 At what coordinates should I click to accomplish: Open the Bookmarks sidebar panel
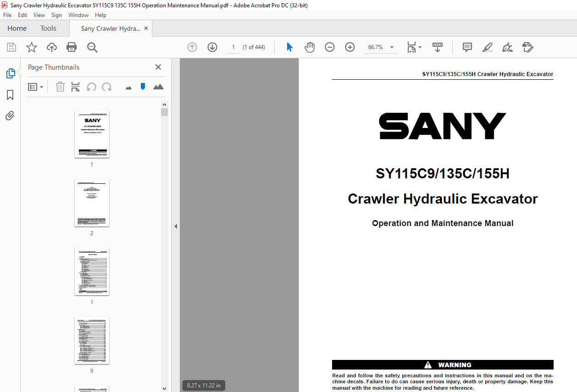(10, 95)
